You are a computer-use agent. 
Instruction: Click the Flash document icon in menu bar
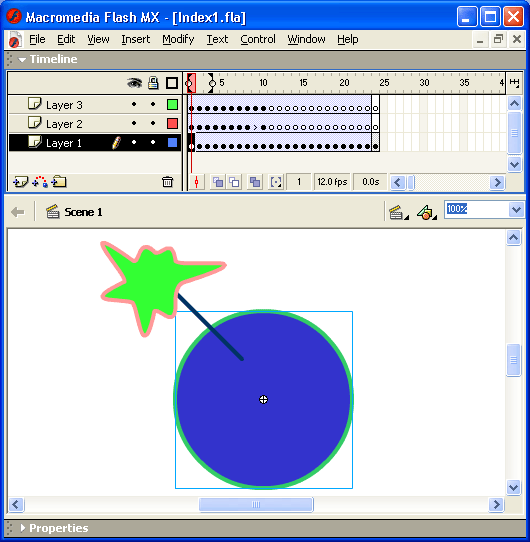(x=15, y=39)
